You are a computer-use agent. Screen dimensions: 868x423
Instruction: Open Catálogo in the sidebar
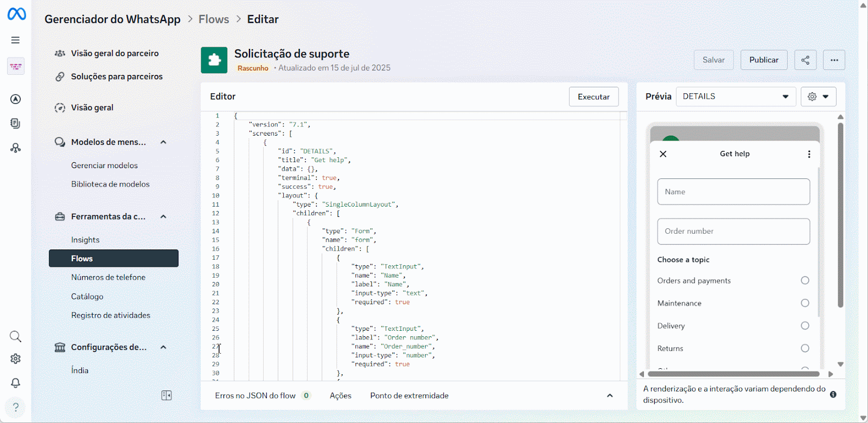click(87, 297)
